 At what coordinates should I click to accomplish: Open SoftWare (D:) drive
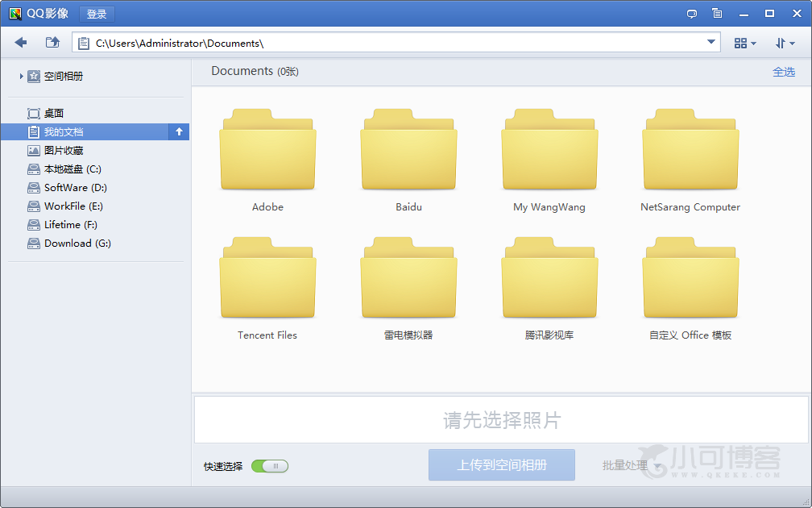coord(68,188)
